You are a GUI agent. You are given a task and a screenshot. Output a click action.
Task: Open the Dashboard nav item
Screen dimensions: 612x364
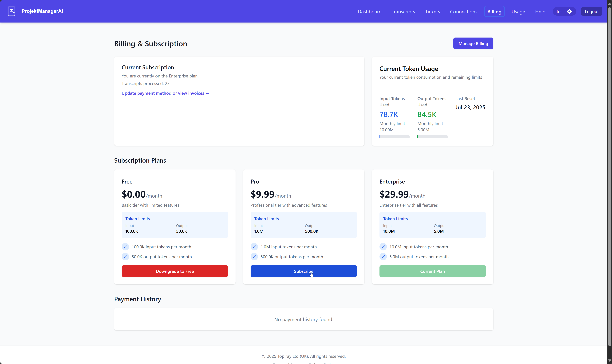(369, 11)
